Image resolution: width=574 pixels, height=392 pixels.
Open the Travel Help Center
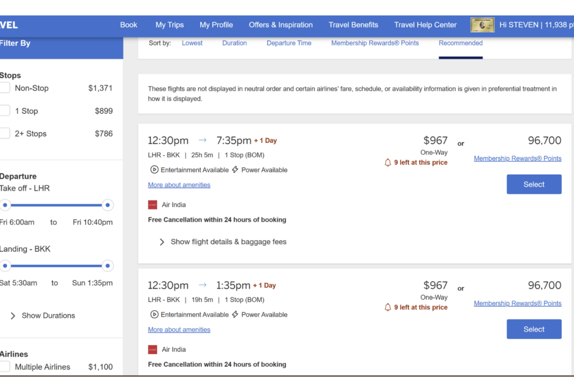pos(425,25)
